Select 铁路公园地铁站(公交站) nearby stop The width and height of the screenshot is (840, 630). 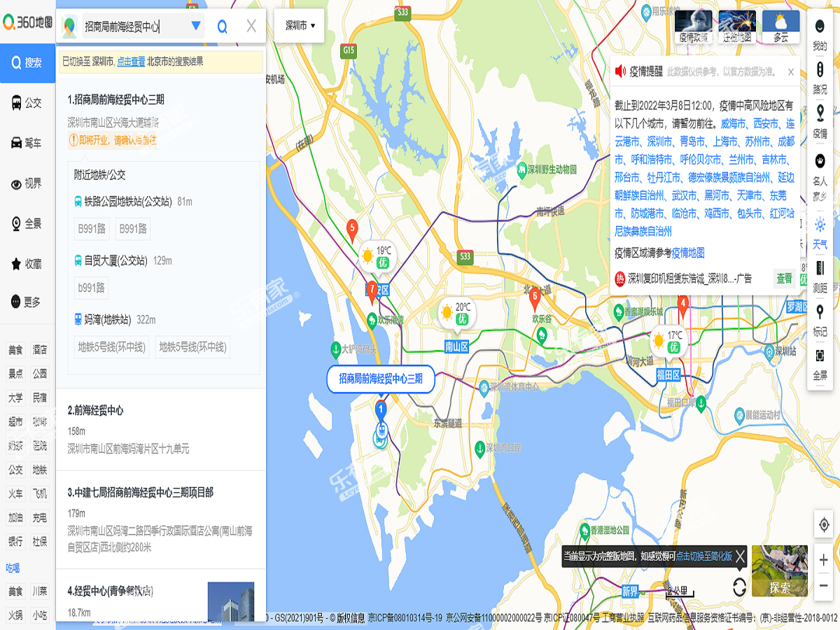click(128, 202)
